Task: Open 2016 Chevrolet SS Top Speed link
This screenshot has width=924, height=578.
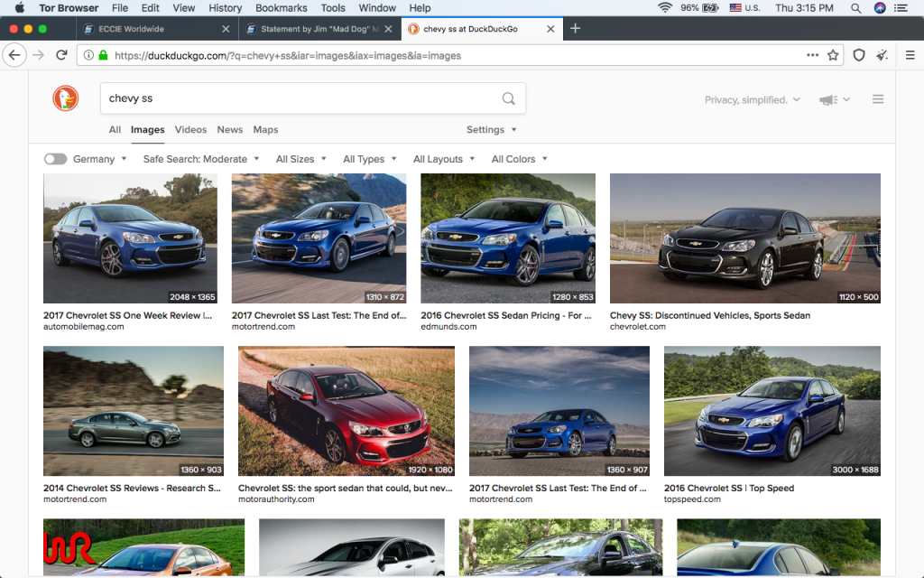Action: coord(729,489)
